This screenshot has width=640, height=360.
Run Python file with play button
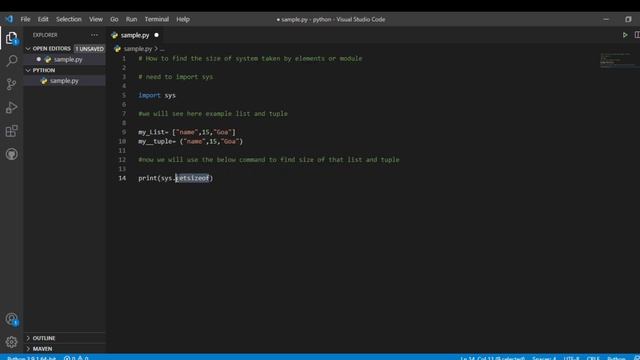tap(625, 35)
